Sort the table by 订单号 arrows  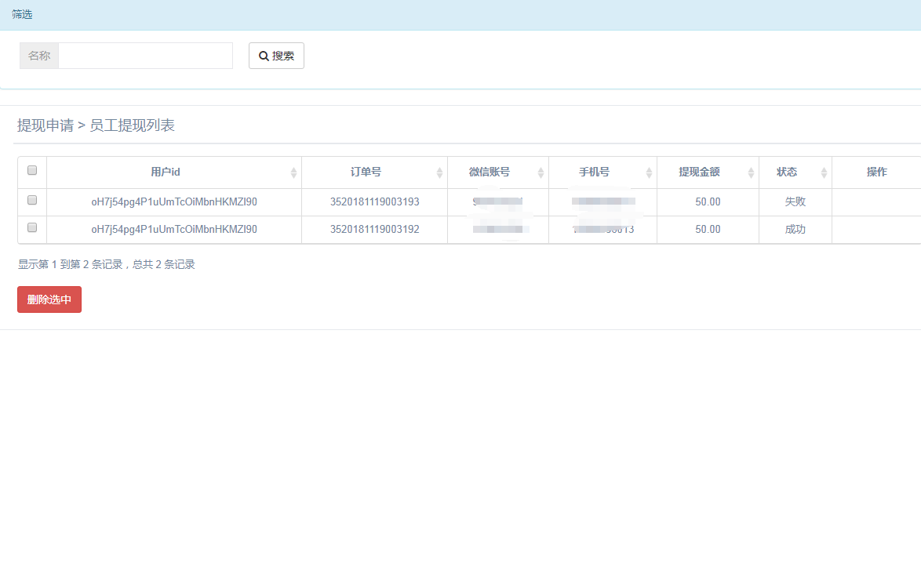[439, 172]
